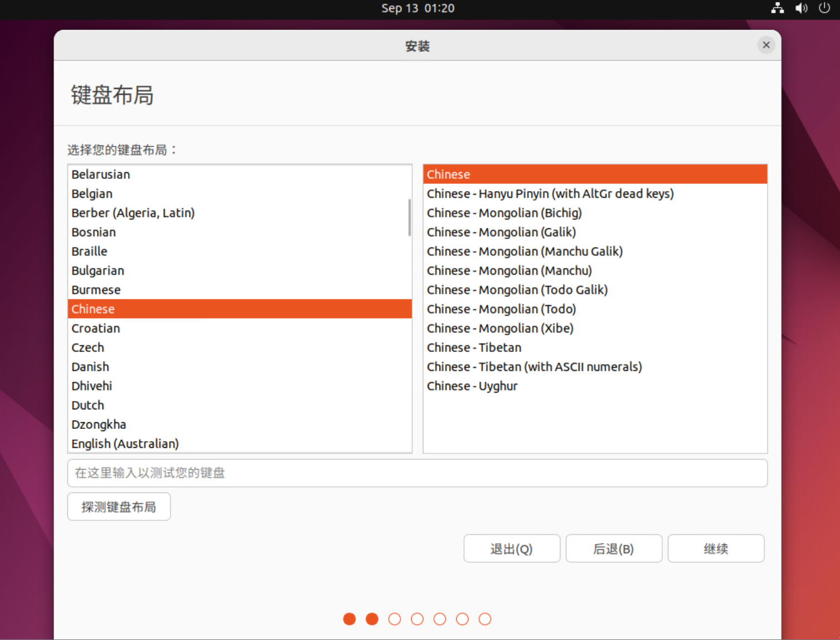Viewport: 840px width, 640px height.
Task: Select Bulgarian in the language list
Action: point(240,271)
